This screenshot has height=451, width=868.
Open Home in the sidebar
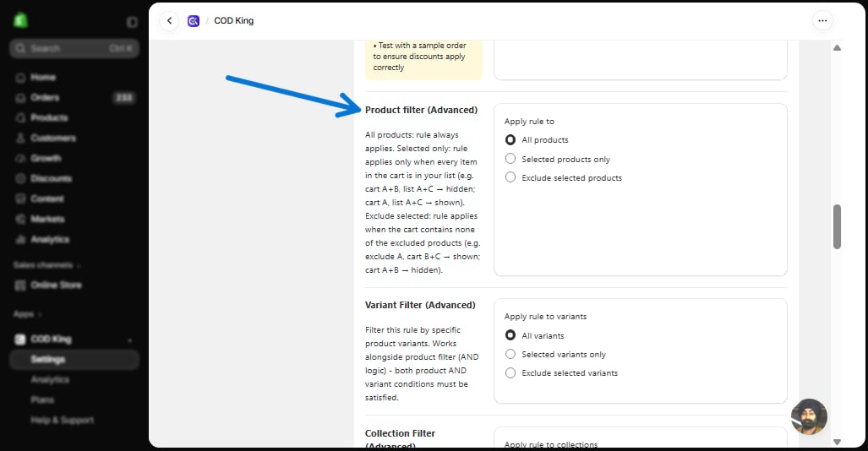click(x=42, y=78)
